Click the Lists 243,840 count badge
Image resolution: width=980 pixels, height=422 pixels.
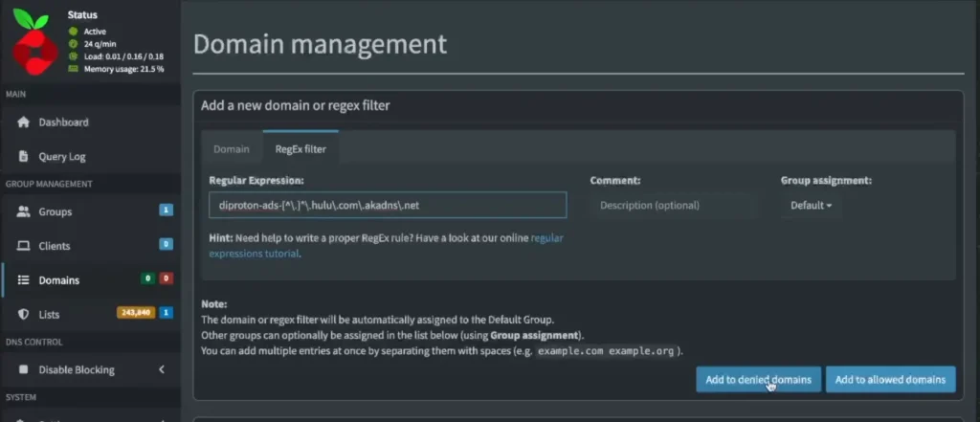(135, 313)
